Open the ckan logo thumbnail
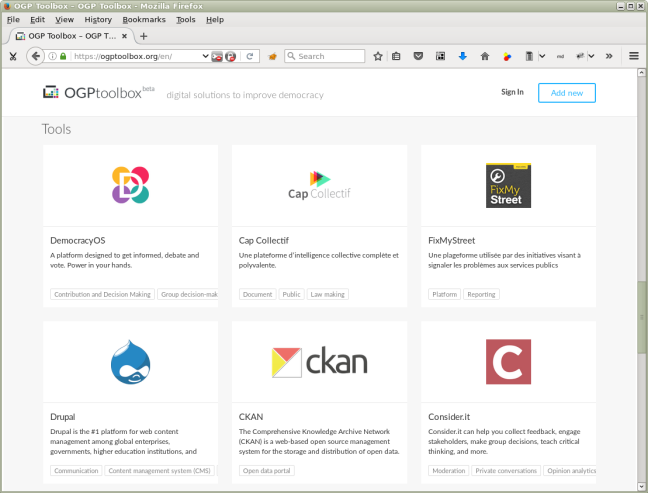Viewport: 648px width, 493px height. click(319, 362)
